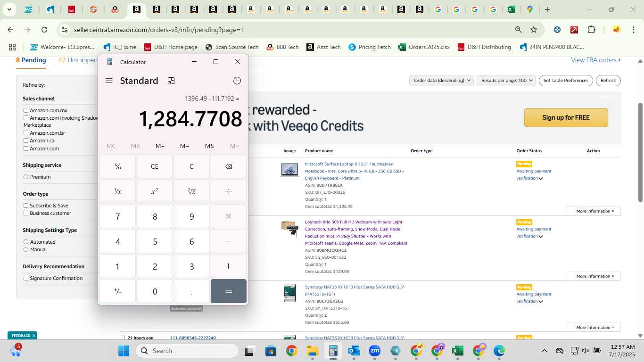Check the Amazon.com sales channel box
The image size is (644, 362).
(x=26, y=148)
